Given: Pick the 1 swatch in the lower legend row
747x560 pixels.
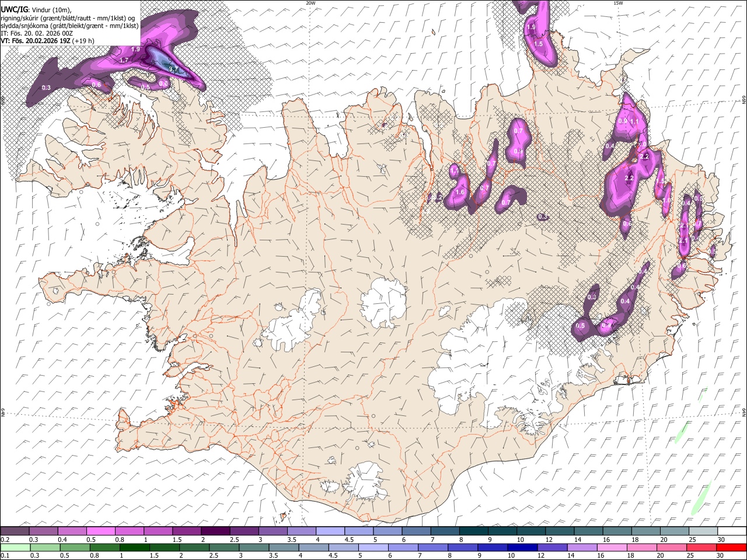Looking at the screenshot, I should (x=135, y=547).
